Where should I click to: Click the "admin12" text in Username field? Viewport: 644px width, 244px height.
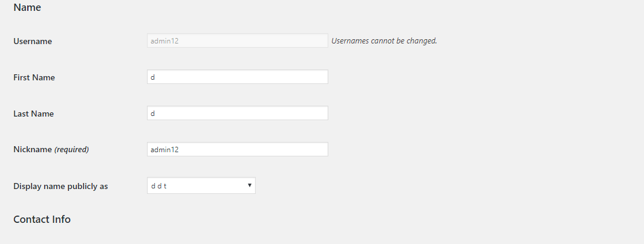[x=164, y=41]
